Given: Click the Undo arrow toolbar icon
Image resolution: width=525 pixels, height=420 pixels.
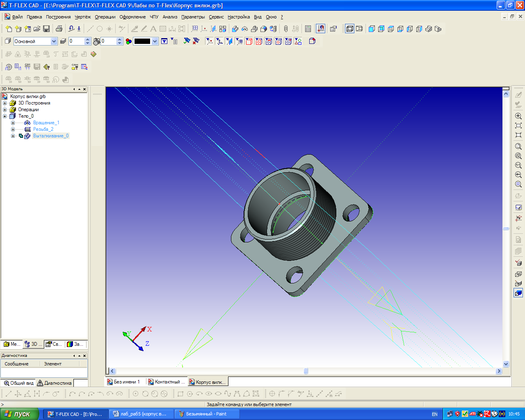Looking at the screenshot, I should tap(71, 29).
